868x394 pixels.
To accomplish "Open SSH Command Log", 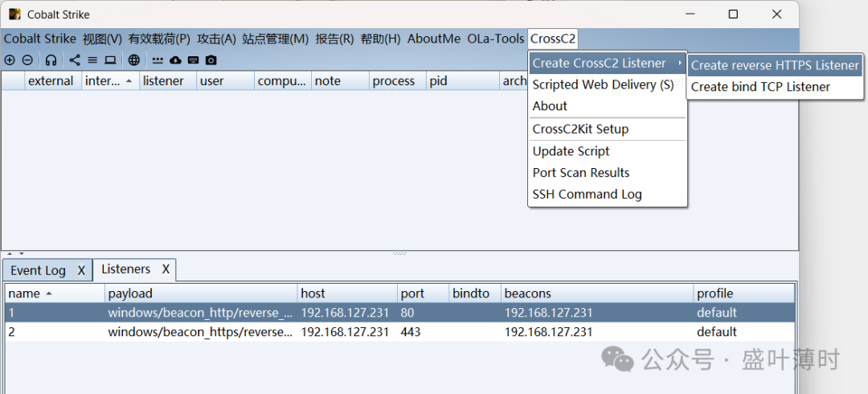I will coord(608,195).
